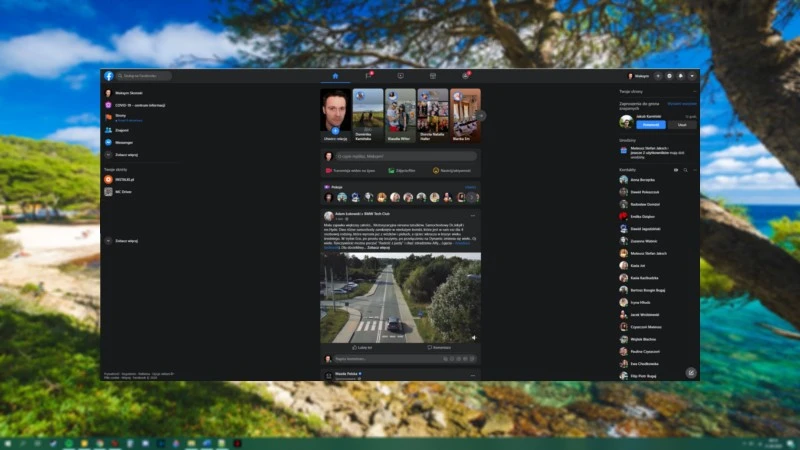
Task: Click the Facebook logo icon
Action: click(x=108, y=76)
